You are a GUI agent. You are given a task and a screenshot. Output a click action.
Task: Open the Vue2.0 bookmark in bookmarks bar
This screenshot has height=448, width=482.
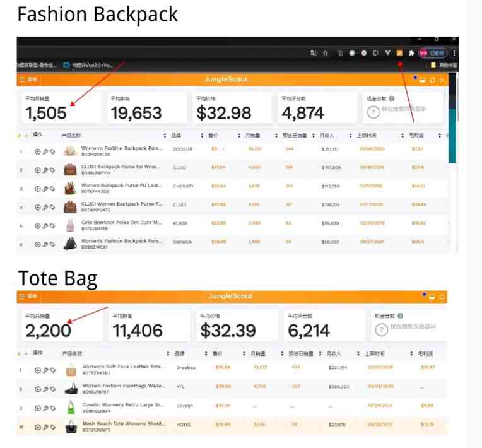pos(88,65)
